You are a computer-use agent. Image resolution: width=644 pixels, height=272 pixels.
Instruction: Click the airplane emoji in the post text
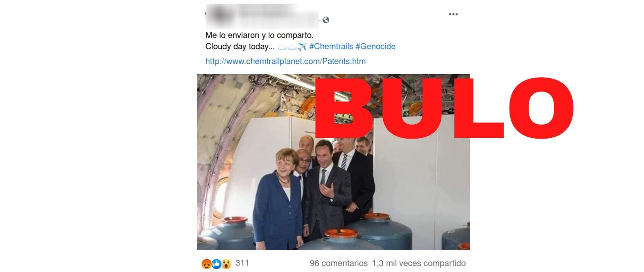[302, 47]
